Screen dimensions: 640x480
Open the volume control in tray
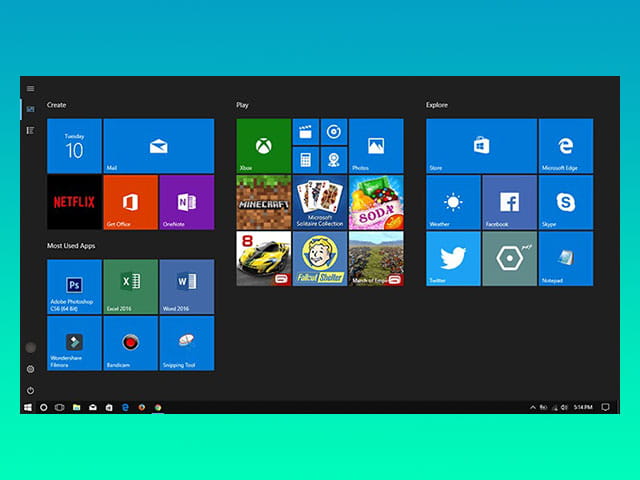tap(564, 407)
